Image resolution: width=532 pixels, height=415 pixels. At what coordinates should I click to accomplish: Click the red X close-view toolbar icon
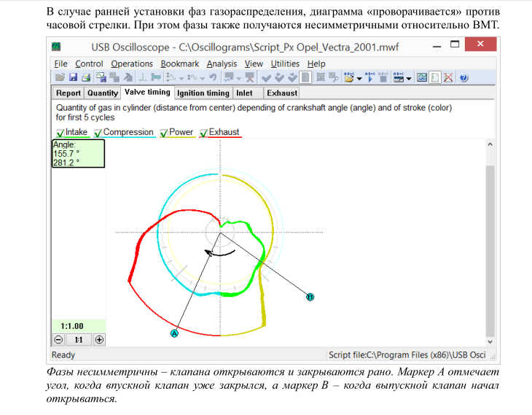(x=448, y=77)
